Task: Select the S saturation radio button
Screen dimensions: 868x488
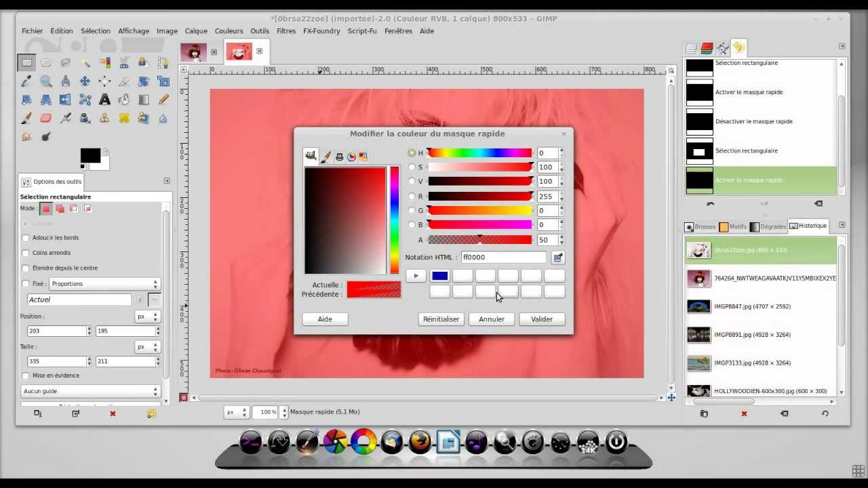Action: pos(412,167)
